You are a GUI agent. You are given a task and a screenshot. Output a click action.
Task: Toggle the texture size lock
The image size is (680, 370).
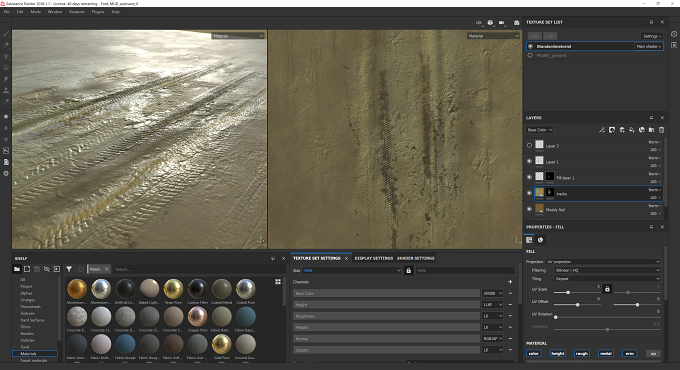[x=409, y=270]
